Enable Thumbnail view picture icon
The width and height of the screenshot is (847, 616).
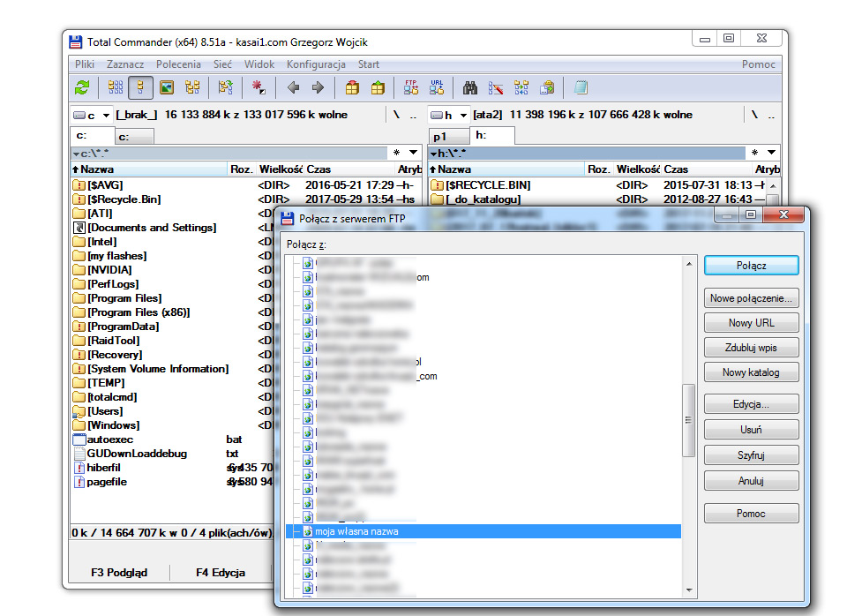point(167,87)
